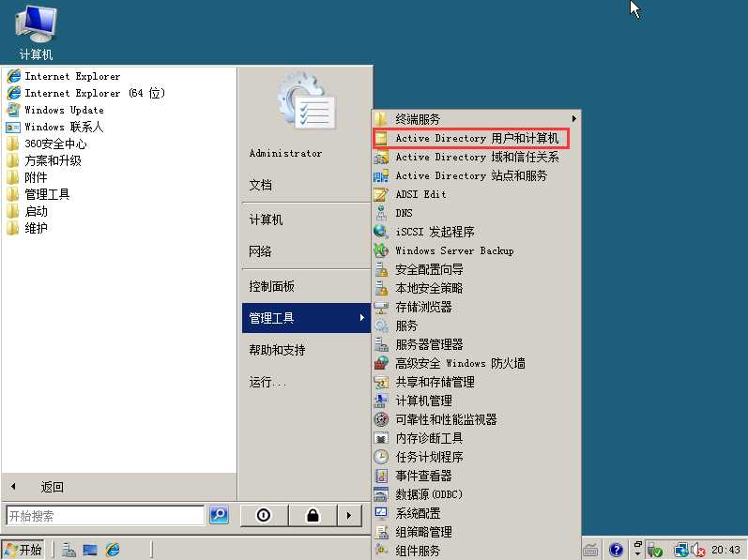Open 文档 from the start menu

pos(261,185)
